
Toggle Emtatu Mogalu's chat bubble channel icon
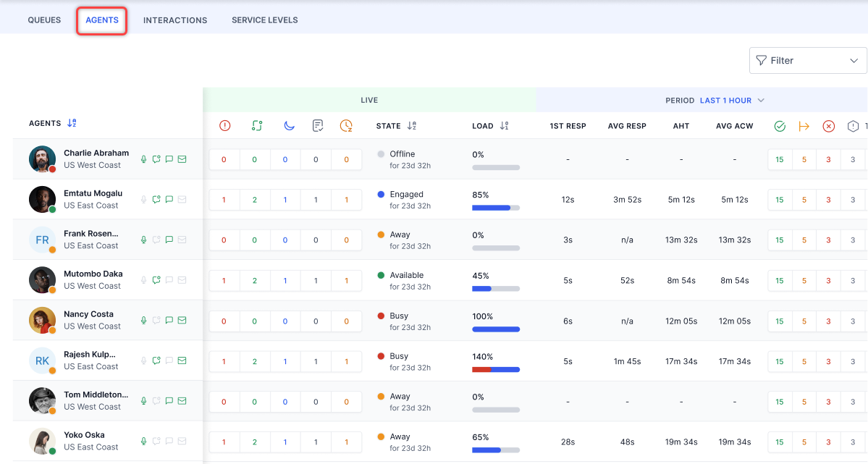(x=169, y=200)
